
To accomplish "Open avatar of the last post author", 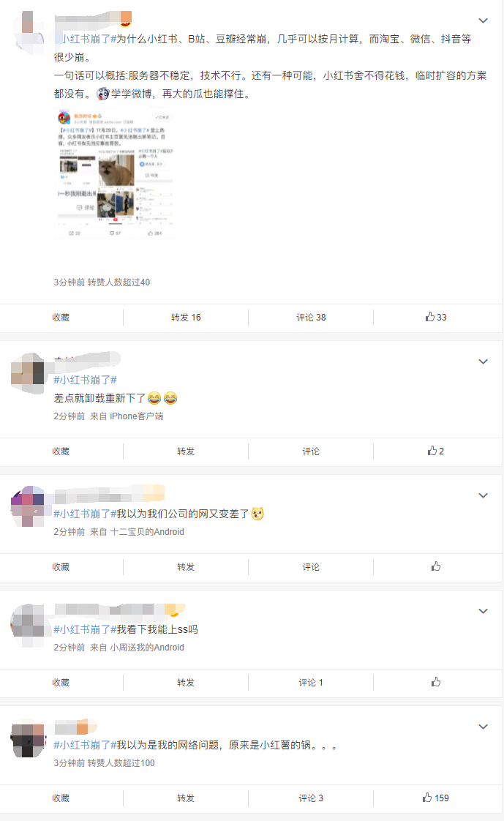I will (29, 740).
